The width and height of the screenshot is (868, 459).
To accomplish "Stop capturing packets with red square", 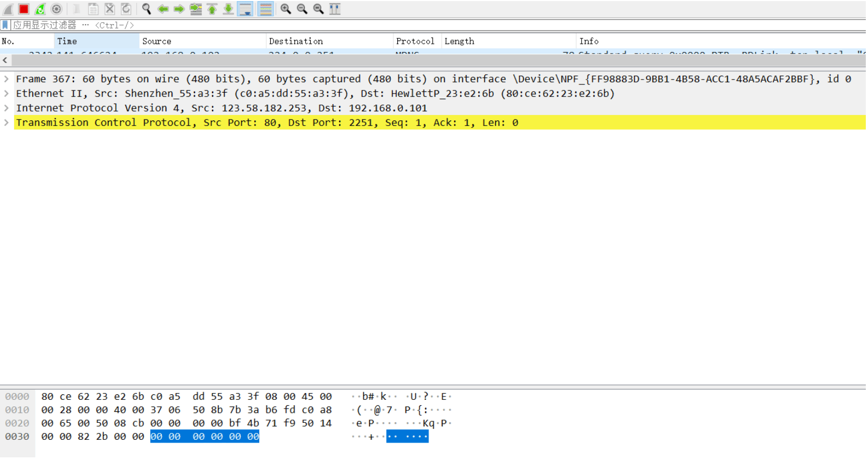I will pyautogui.click(x=24, y=9).
